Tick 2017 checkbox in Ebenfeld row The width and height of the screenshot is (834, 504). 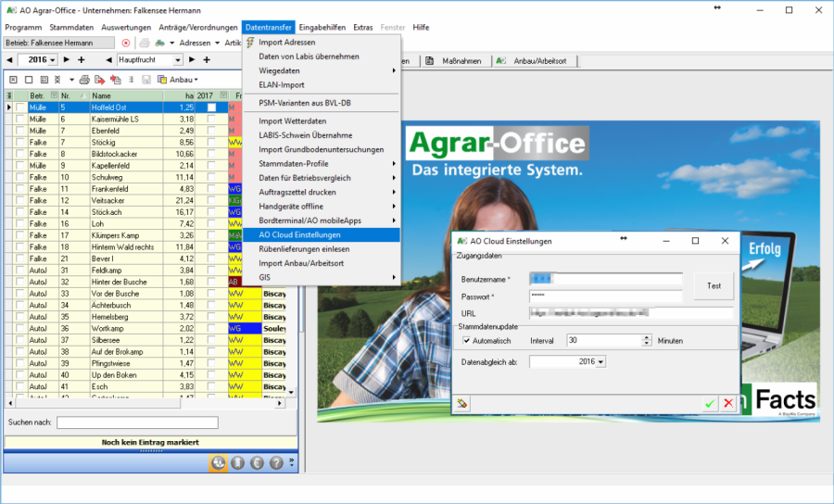211,131
